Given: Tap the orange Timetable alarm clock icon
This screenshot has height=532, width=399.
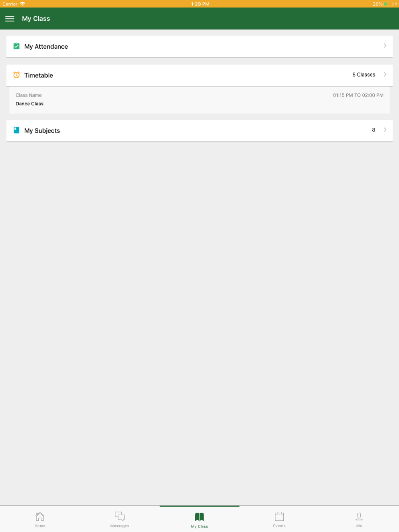Looking at the screenshot, I should pyautogui.click(x=16, y=75).
